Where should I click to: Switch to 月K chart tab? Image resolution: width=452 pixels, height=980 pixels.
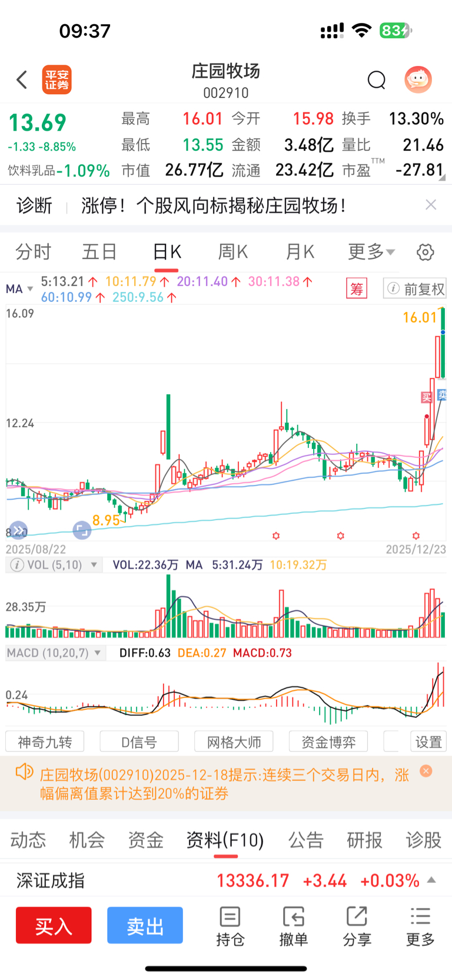pyautogui.click(x=300, y=252)
